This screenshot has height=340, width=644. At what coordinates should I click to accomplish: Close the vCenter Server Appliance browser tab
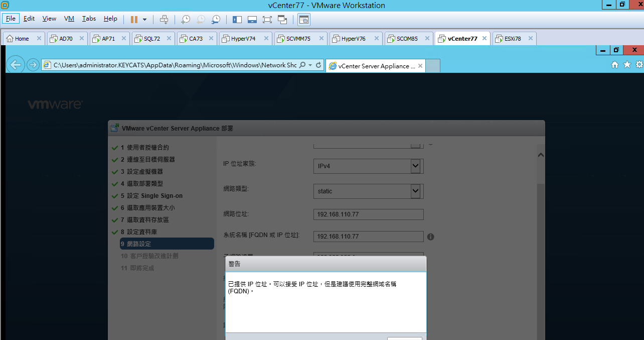point(420,66)
